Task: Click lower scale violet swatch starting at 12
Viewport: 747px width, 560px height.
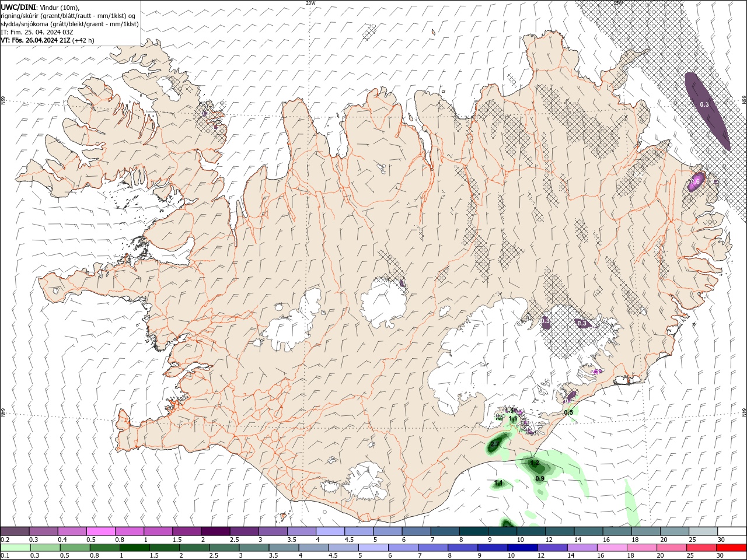Action: click(551, 548)
